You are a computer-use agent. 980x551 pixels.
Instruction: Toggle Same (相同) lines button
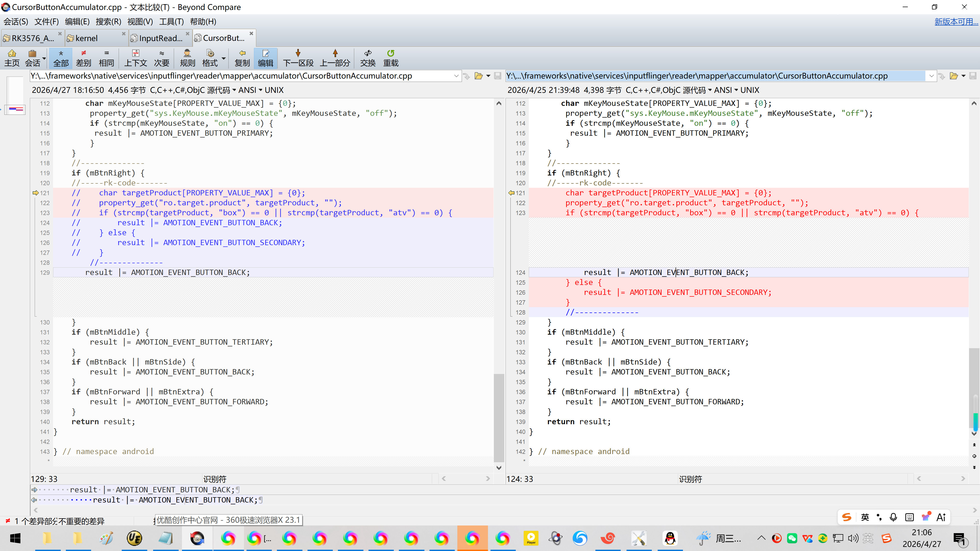[x=106, y=58]
